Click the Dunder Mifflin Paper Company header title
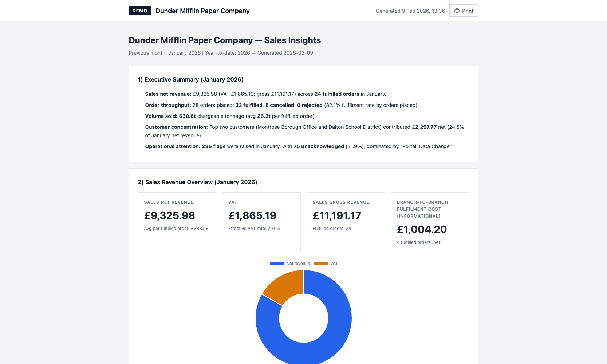The image size is (607, 364). [x=202, y=11]
